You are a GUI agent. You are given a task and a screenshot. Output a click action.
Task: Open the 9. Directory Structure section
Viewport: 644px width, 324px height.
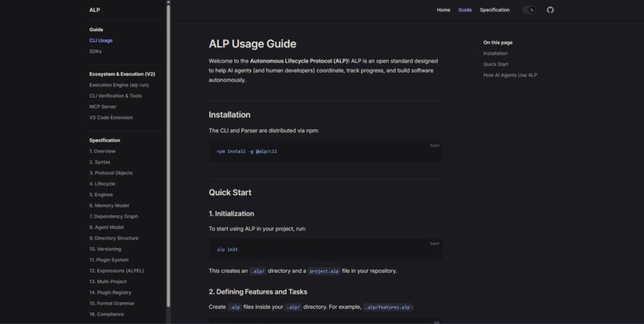[x=113, y=238]
